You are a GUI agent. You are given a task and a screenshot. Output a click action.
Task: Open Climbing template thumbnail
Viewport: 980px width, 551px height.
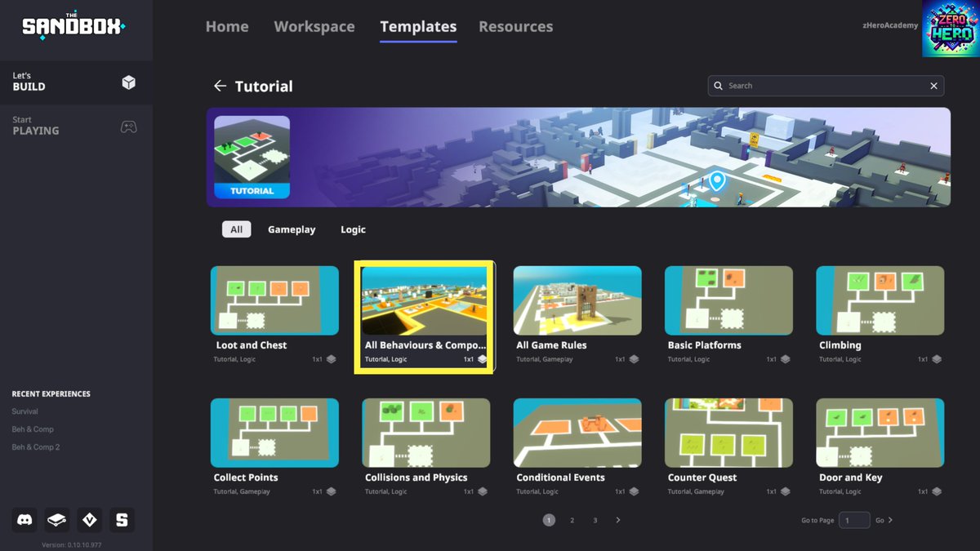tap(880, 300)
